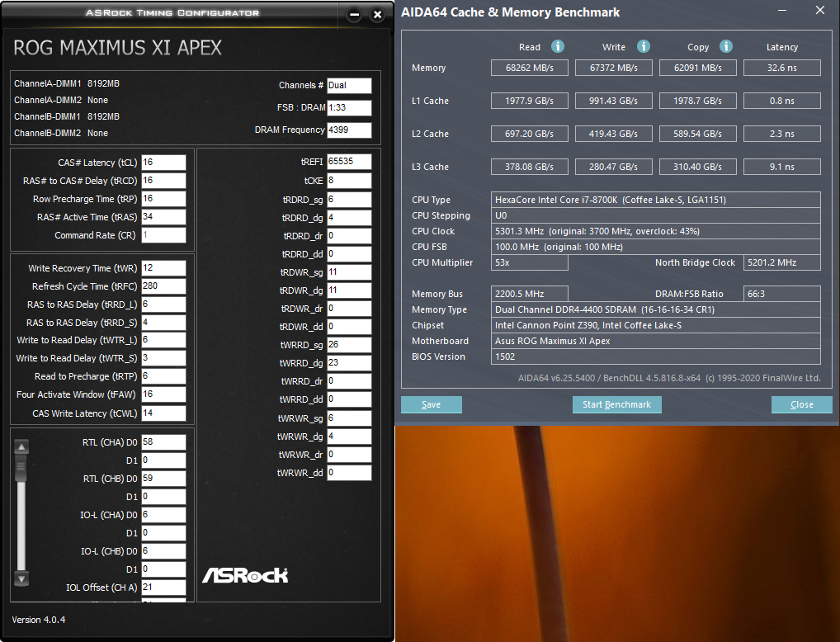The width and height of the screenshot is (840, 642).
Task: Click the IOL Offset (CH A) field
Action: point(163,588)
